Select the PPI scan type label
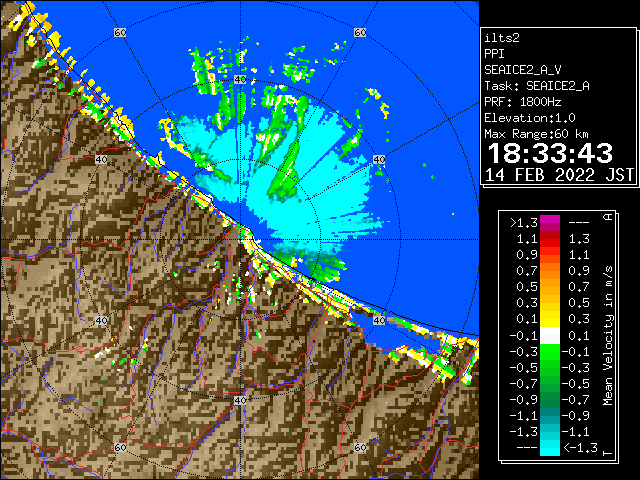 494,54
